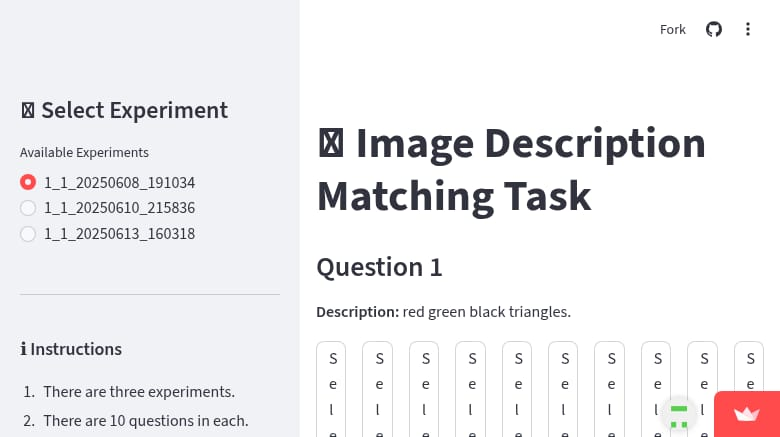780x437 pixels.
Task: Expand the second Select dropdown in Question 1
Action: [x=379, y=390]
